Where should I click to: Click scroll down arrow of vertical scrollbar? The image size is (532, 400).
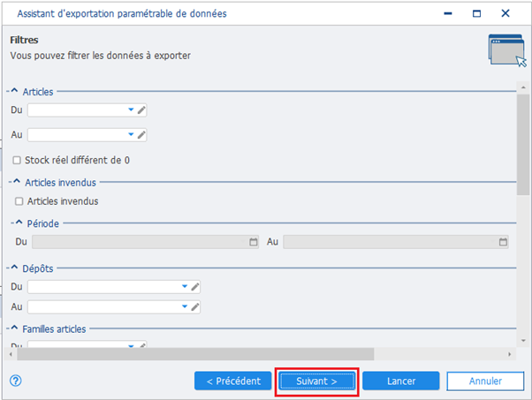tap(523, 341)
